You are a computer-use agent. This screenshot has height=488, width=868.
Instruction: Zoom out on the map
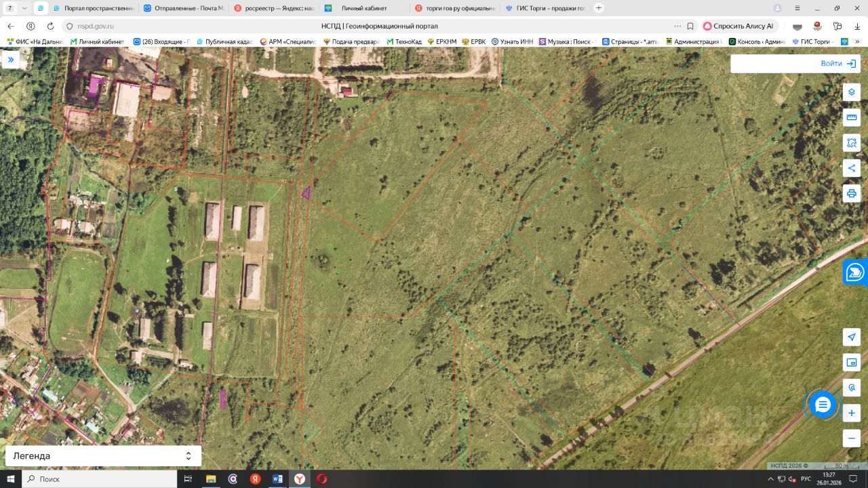tap(852, 439)
